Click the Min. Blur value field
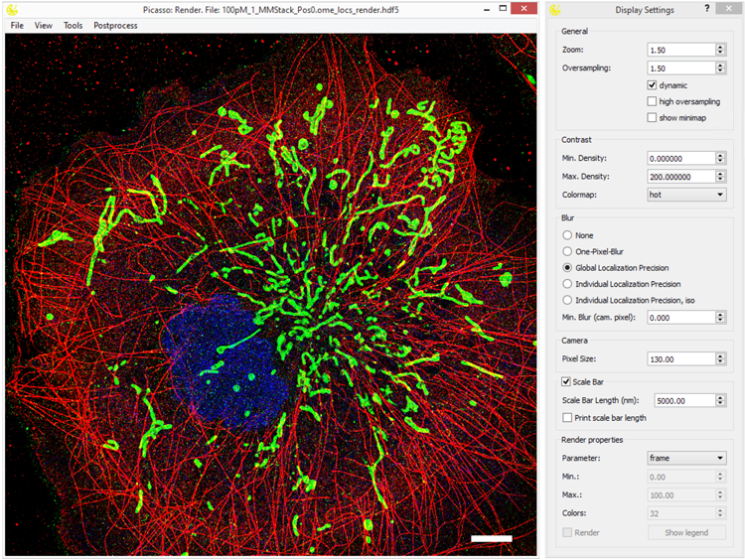The image size is (745, 560). [681, 318]
